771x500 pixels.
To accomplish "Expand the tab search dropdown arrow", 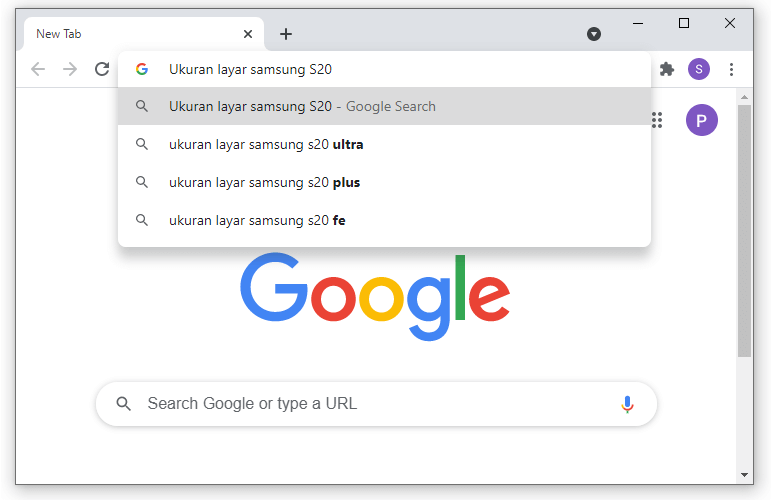I will pos(593,34).
